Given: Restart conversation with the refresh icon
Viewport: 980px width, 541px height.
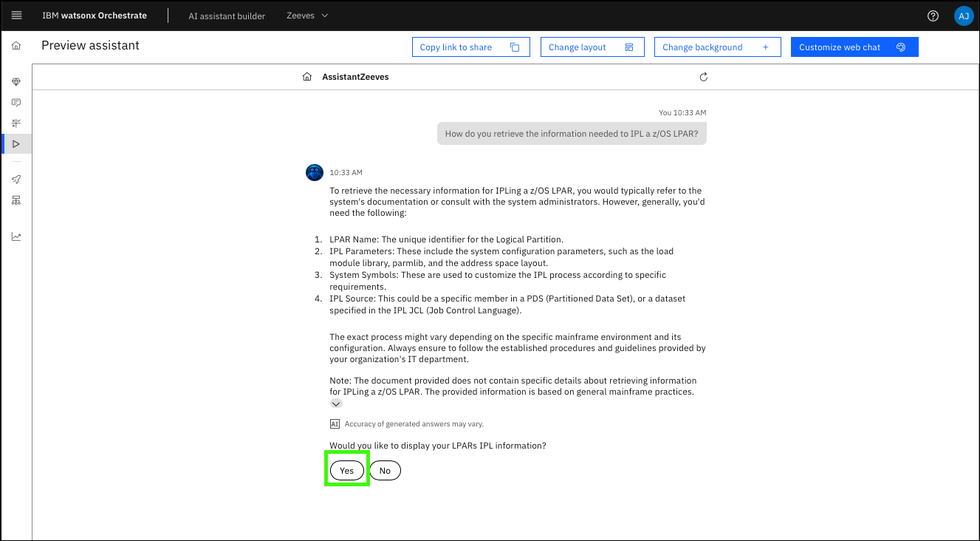Looking at the screenshot, I should [x=703, y=77].
